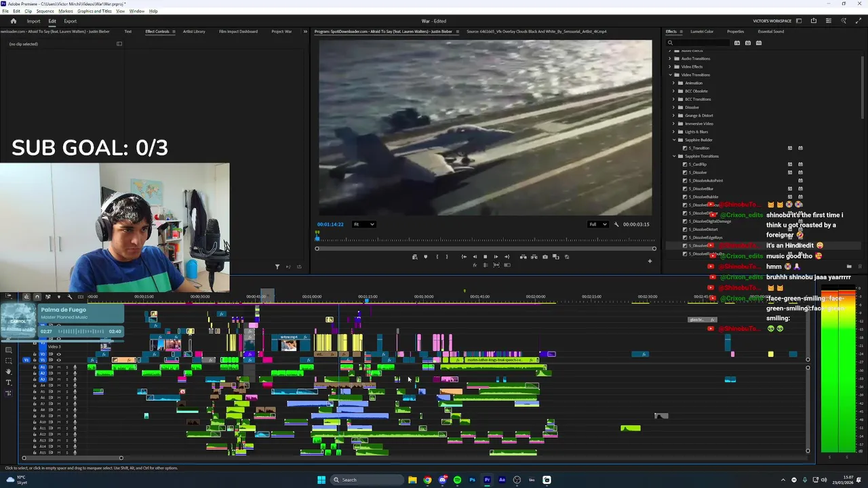Expand the Grunge & Distort folder

tap(674, 115)
